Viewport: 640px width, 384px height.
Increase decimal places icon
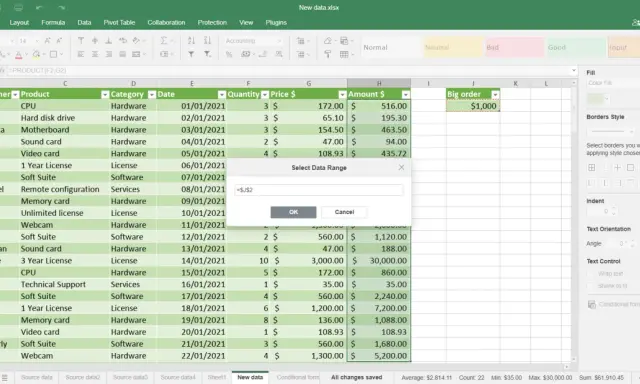coord(279,54)
